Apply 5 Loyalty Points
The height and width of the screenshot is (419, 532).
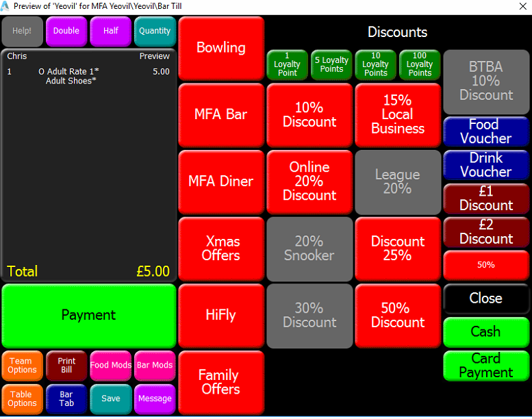coord(331,64)
